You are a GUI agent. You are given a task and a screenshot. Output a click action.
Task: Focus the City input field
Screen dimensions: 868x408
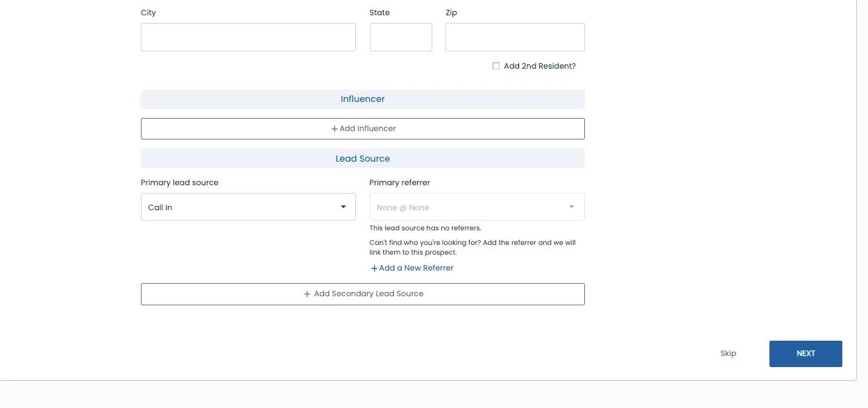pos(248,37)
